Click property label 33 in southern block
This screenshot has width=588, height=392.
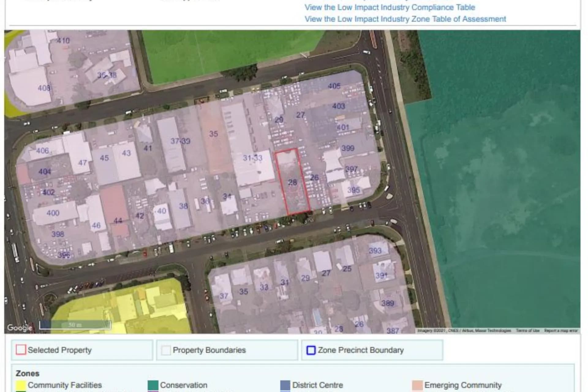264,287
